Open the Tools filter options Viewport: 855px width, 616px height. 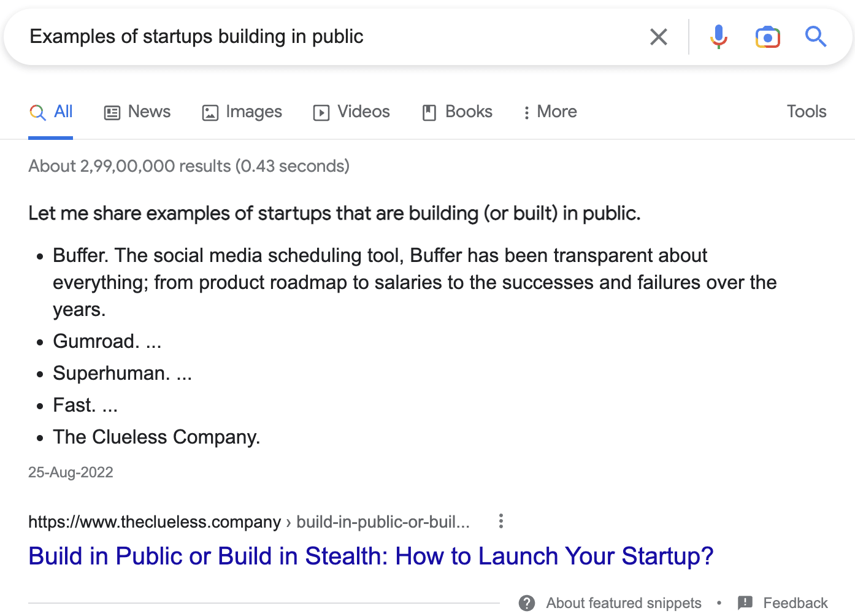click(806, 112)
